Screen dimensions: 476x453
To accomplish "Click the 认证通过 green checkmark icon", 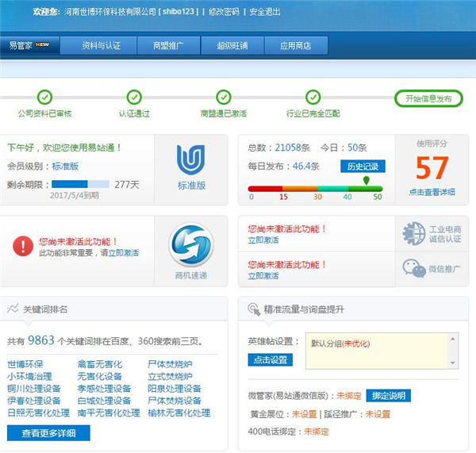I will coord(134,98).
